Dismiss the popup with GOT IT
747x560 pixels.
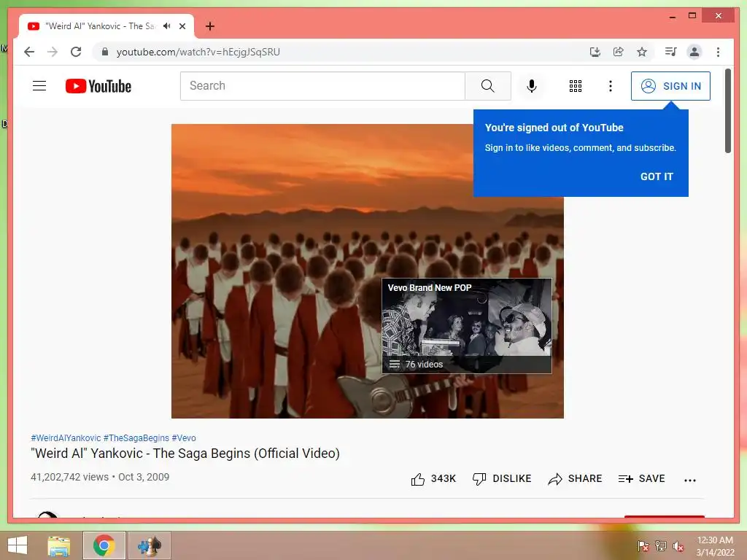pyautogui.click(x=657, y=176)
